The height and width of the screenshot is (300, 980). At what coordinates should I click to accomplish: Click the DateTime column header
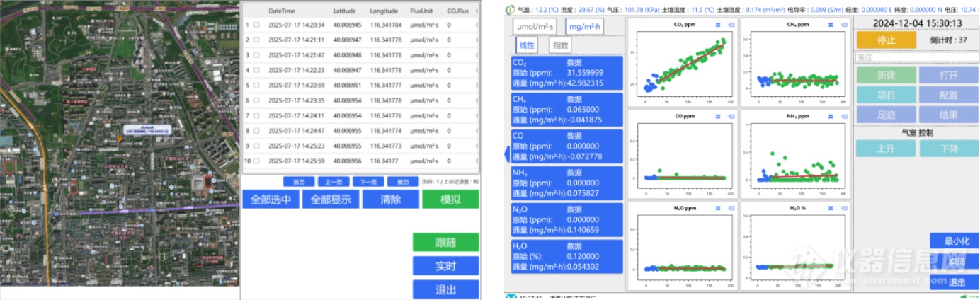click(281, 11)
